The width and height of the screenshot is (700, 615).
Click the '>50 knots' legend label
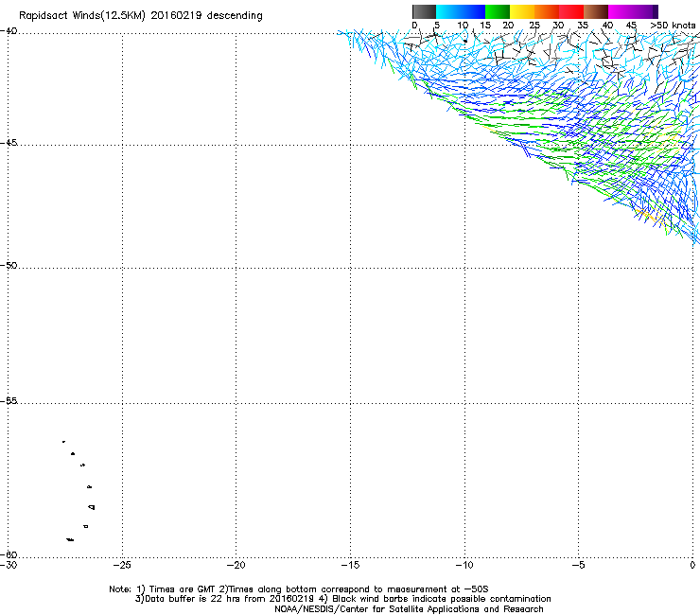(673, 26)
